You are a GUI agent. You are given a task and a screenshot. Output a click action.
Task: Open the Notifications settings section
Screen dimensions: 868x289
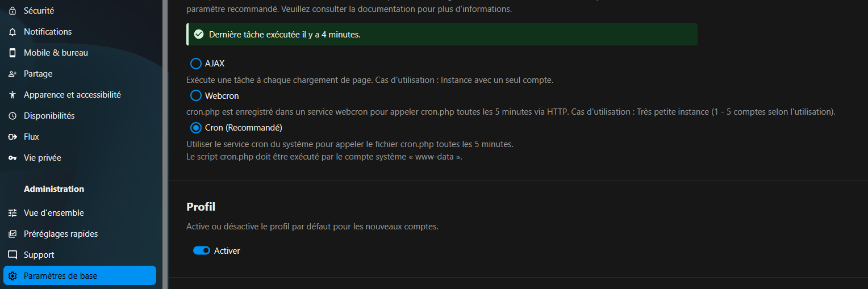48,32
